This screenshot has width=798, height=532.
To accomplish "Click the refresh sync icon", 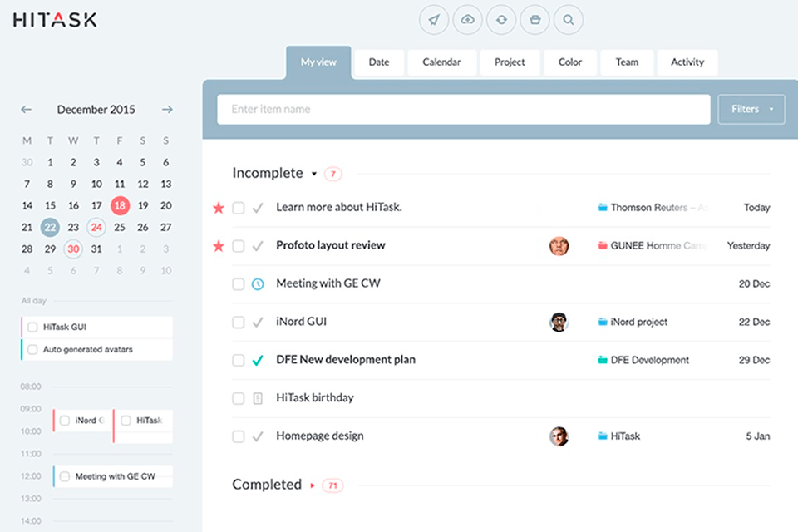I will coord(501,20).
